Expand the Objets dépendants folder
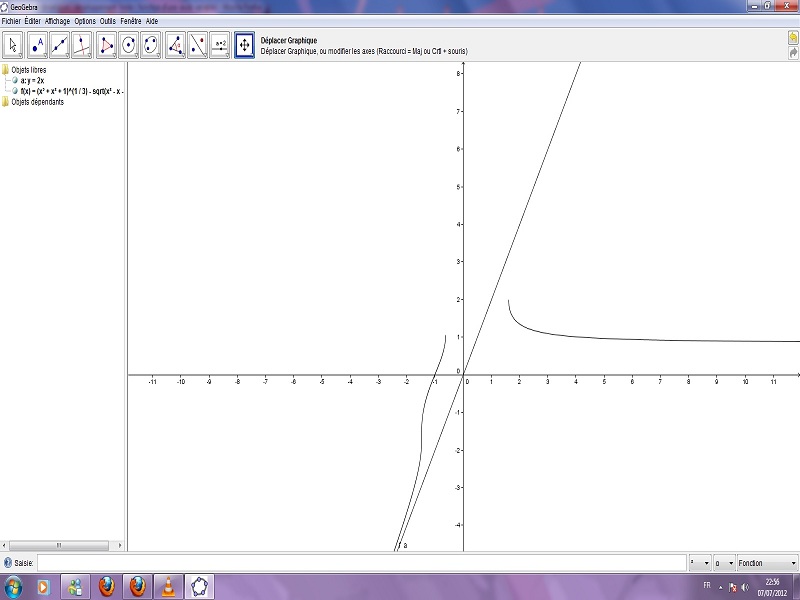 (5, 101)
